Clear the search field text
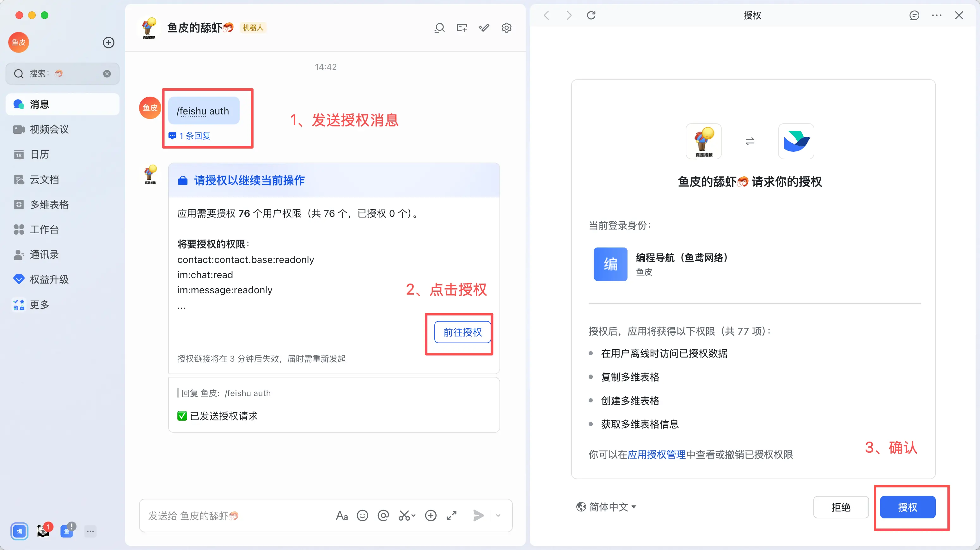The width and height of the screenshot is (980, 550). click(107, 74)
